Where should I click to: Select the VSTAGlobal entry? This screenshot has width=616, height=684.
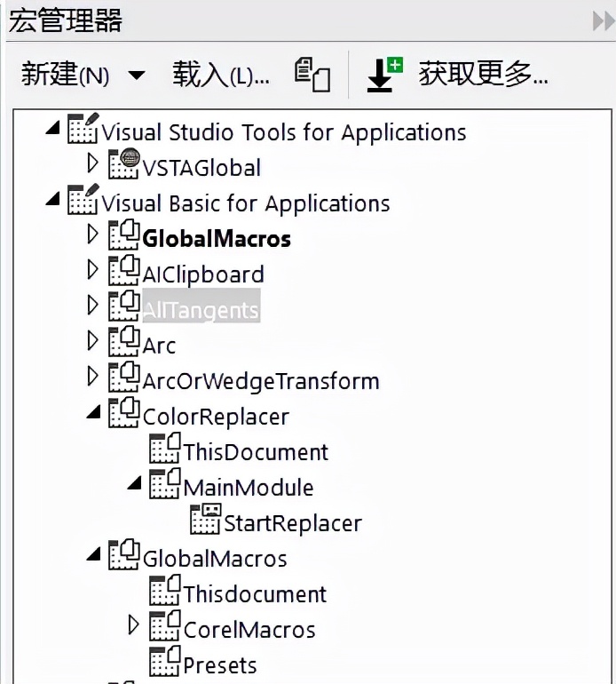tap(201, 168)
